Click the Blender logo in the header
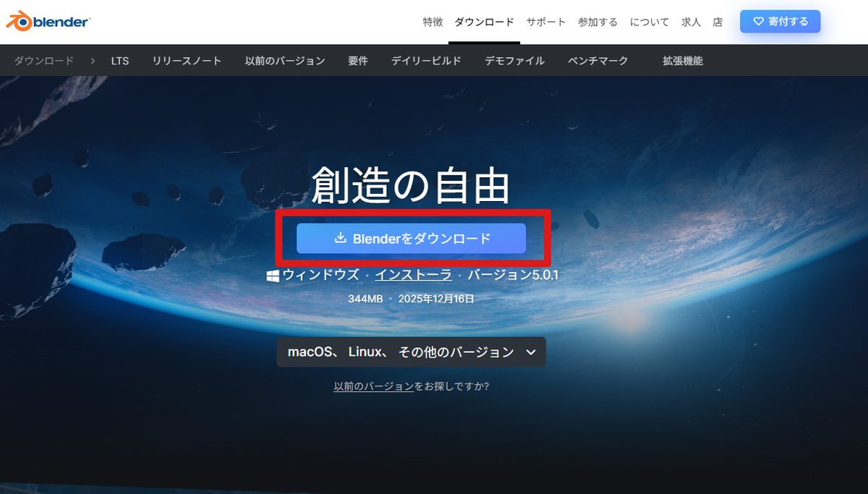Image resolution: width=868 pixels, height=494 pixels. 48,21
